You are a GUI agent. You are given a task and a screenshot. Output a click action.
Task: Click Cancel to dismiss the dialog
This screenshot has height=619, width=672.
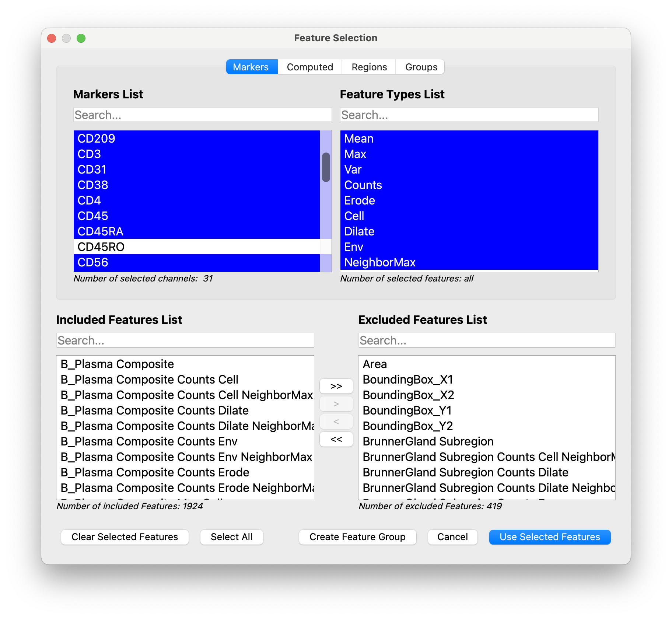click(452, 537)
